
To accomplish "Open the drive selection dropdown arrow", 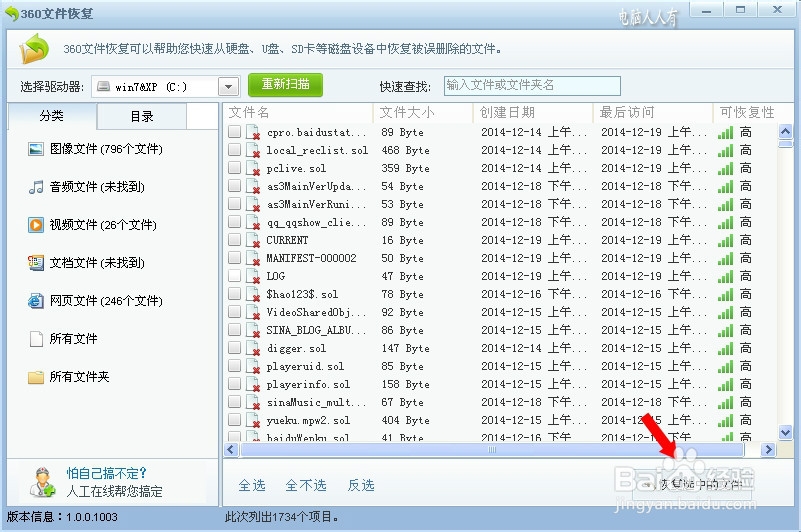I will (228, 86).
